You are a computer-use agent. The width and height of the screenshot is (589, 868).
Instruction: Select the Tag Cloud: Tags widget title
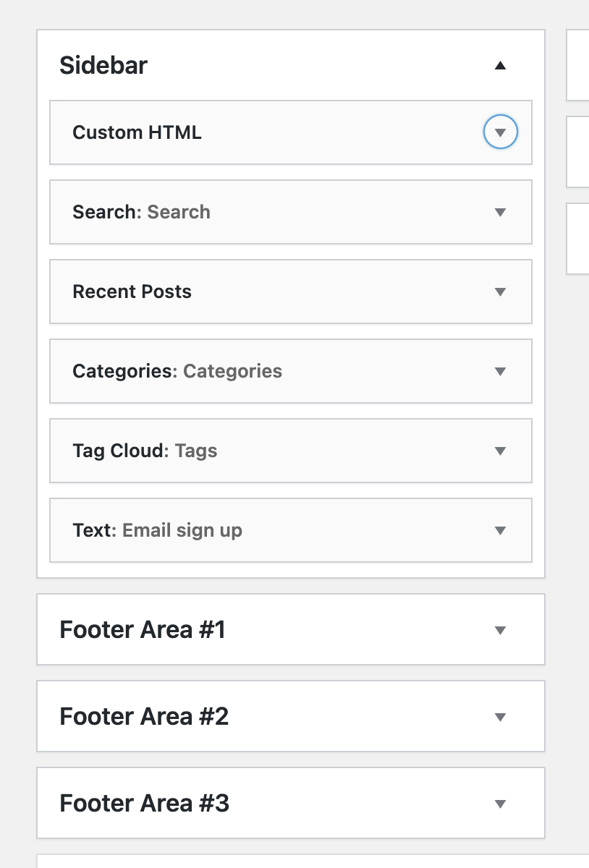coord(145,451)
